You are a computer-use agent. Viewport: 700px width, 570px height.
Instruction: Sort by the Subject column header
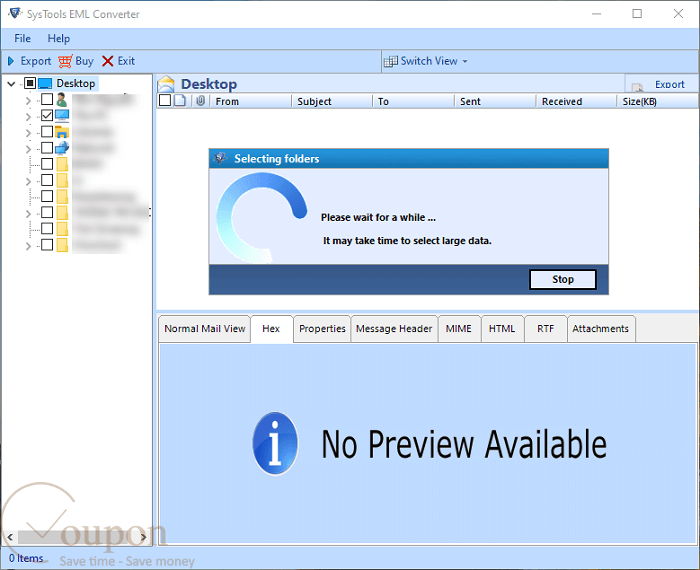point(332,101)
